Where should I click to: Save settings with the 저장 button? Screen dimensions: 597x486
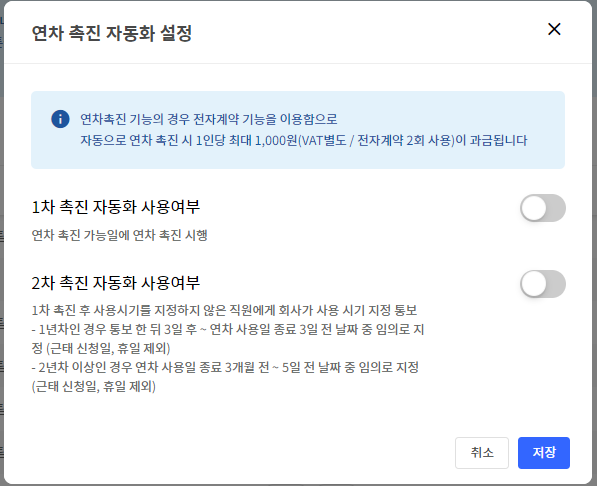coord(544,452)
